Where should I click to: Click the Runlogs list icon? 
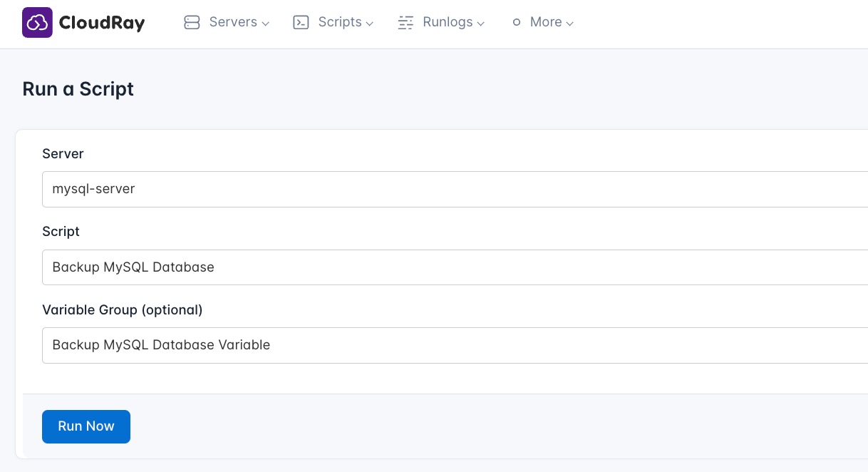pos(405,22)
